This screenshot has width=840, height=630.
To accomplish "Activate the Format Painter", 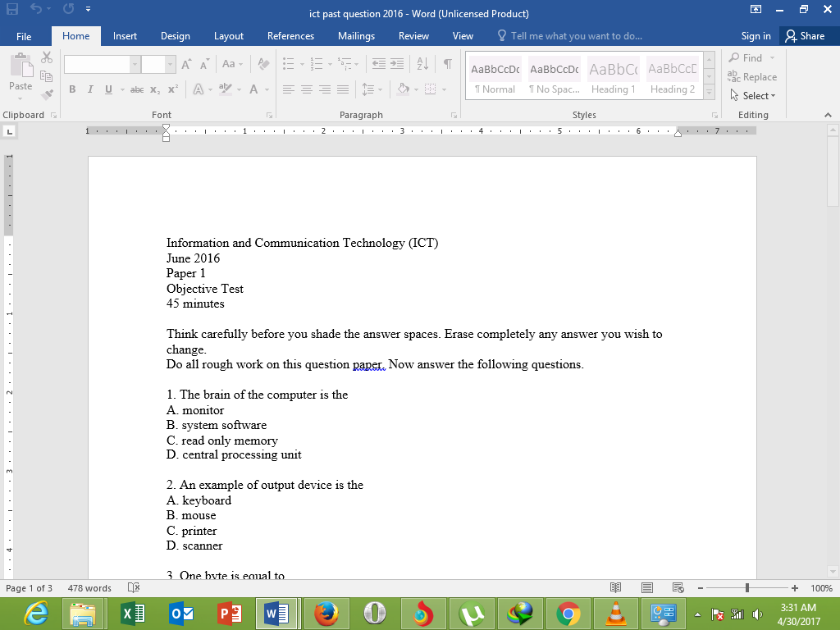I will click(47, 93).
